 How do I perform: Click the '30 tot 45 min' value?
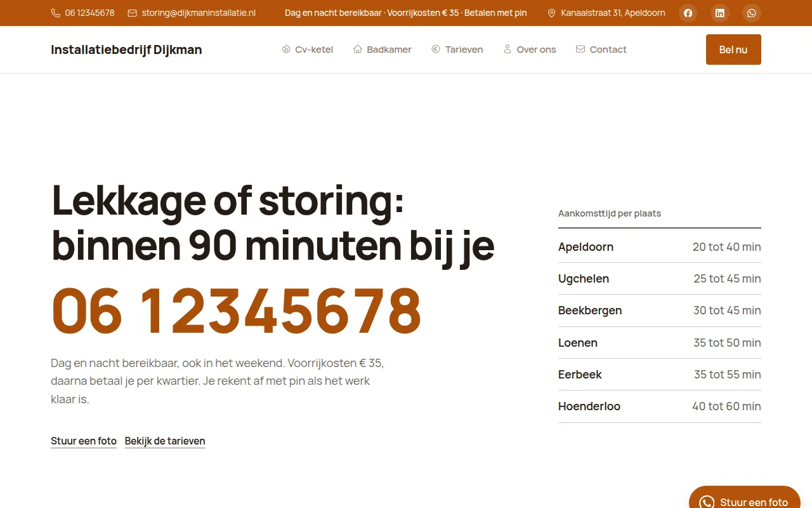[x=728, y=311]
